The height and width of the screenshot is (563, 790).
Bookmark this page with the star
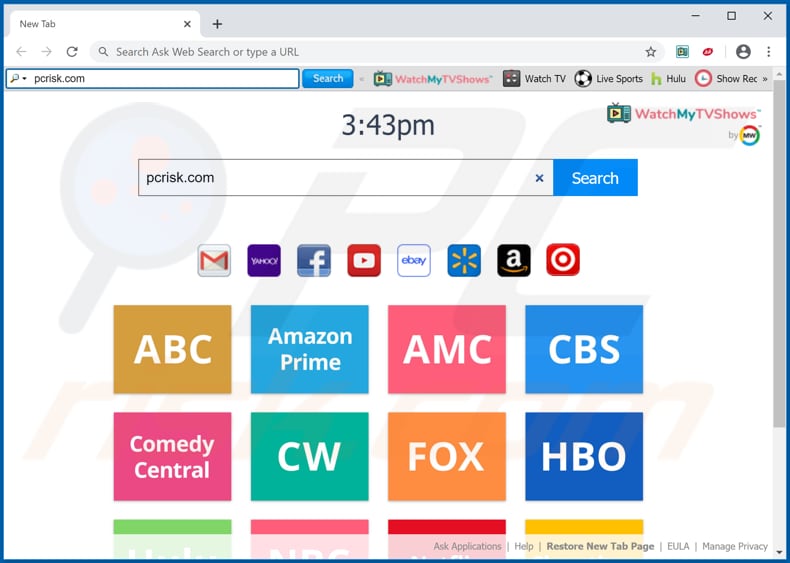(x=650, y=51)
